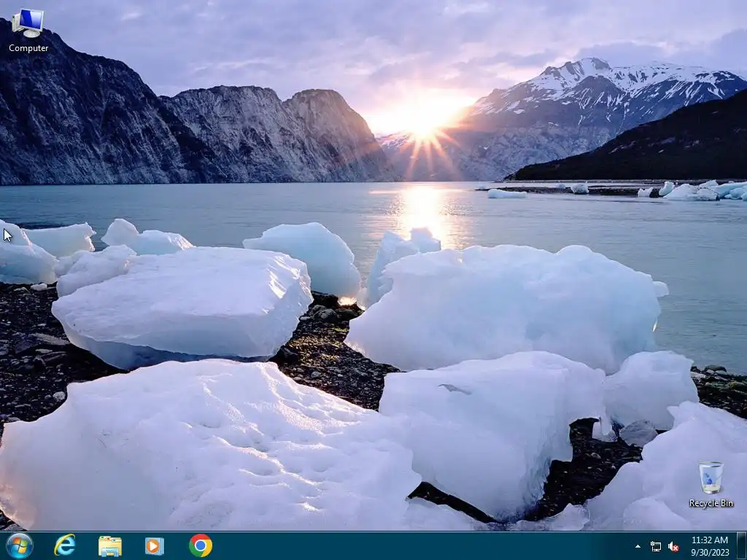This screenshot has width=747, height=560.
Task: Launch Google Chrome from the taskbar
Action: [201, 545]
